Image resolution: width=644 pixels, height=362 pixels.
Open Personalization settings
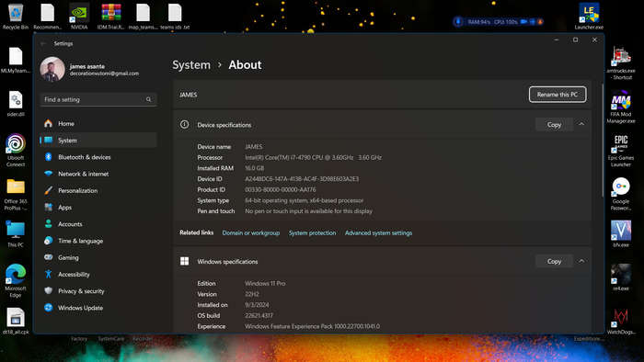click(98, 190)
